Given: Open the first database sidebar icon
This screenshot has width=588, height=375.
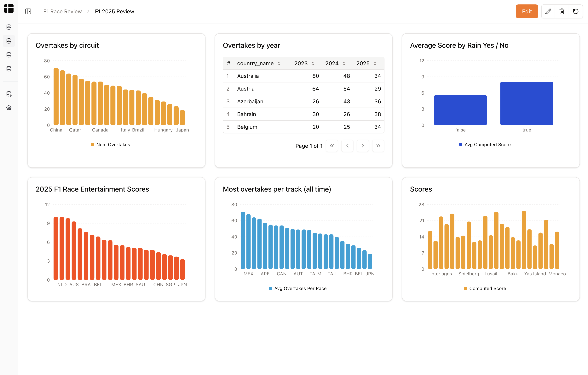Looking at the screenshot, I should pos(9,27).
